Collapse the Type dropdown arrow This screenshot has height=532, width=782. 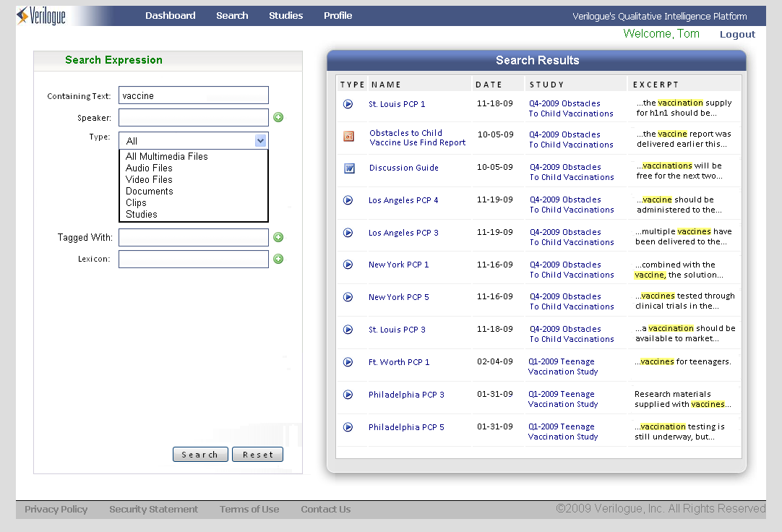click(x=260, y=141)
